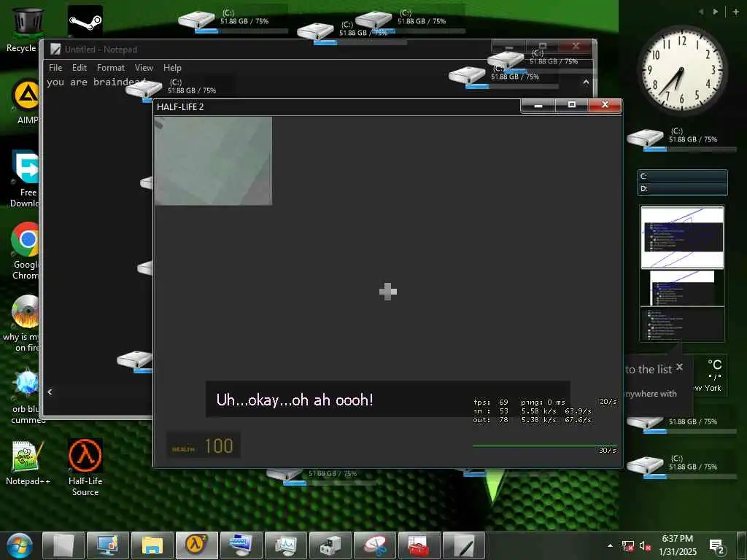Open the monitor with shield taskbar icon

108,545
